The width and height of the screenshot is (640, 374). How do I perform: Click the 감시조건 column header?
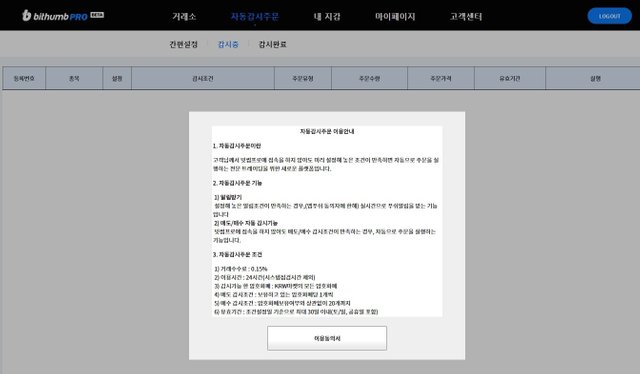point(203,78)
